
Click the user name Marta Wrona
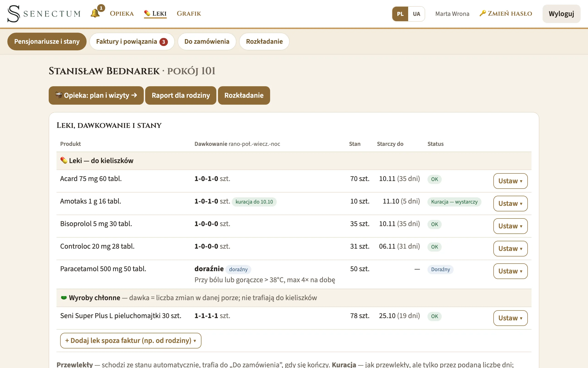coord(452,14)
